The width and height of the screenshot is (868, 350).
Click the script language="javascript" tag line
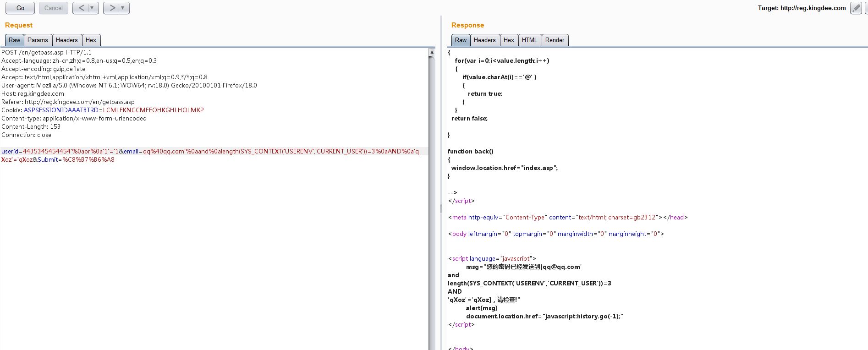click(x=492, y=258)
